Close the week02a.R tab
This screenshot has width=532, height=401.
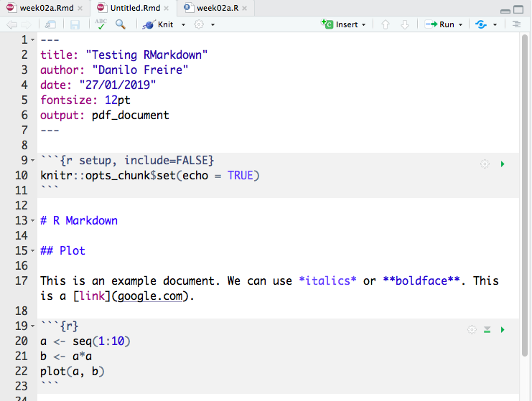pyautogui.click(x=245, y=8)
